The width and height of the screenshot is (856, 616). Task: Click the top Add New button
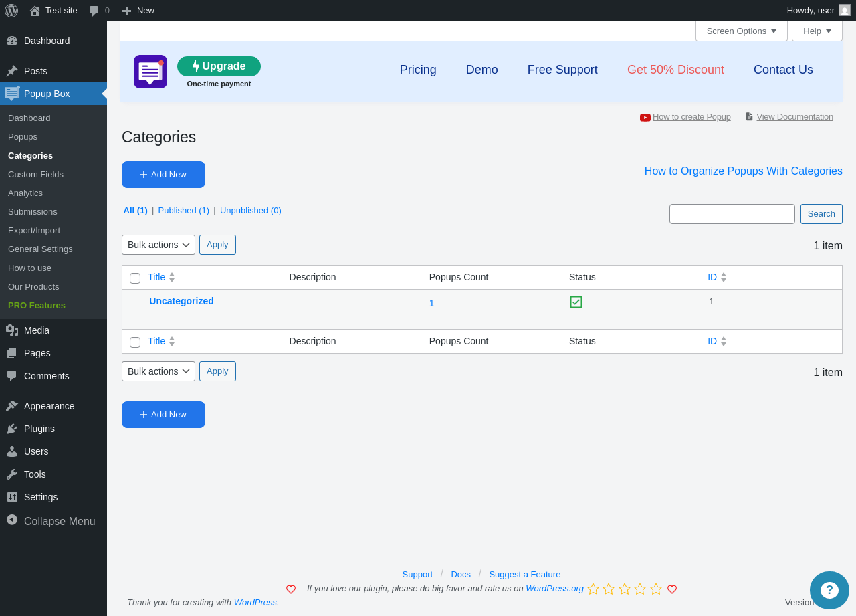pyautogui.click(x=163, y=175)
